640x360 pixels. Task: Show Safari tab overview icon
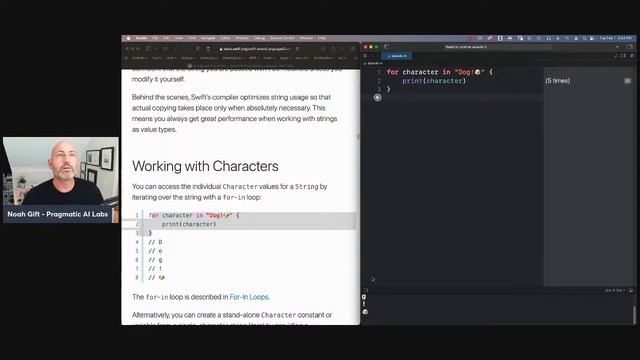[353, 49]
